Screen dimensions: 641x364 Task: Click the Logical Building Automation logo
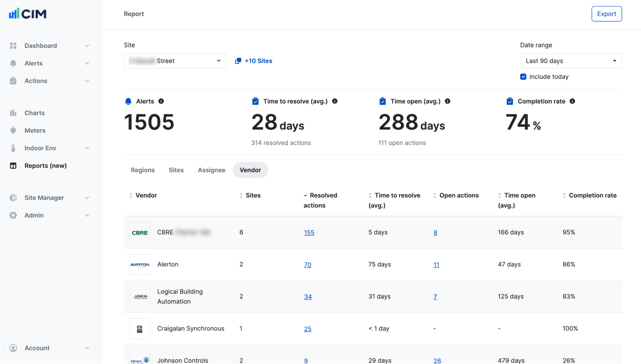click(140, 297)
